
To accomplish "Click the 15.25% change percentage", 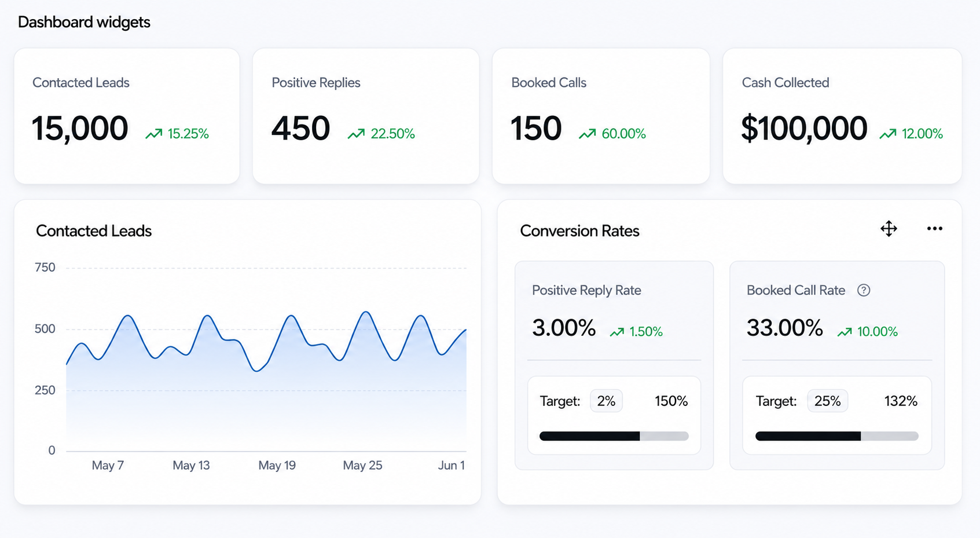I will [x=188, y=134].
